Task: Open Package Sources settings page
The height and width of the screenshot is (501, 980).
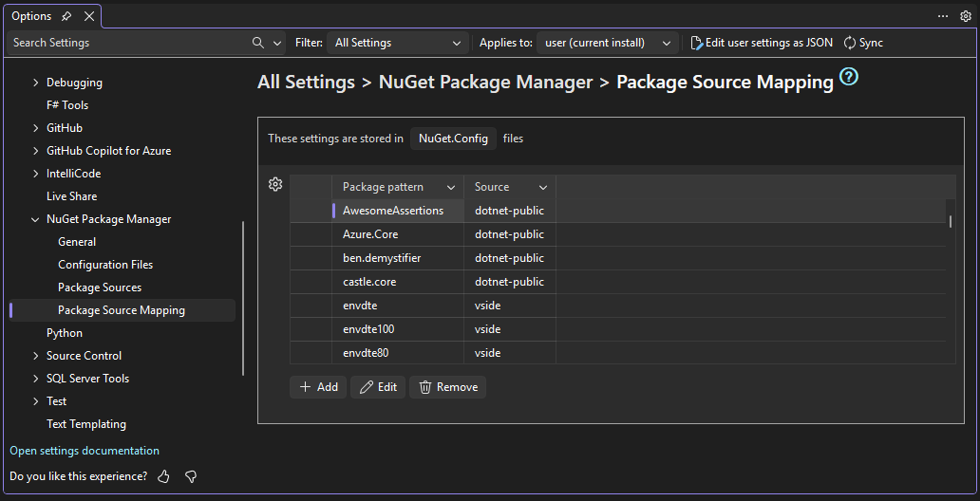Action: pyautogui.click(x=100, y=288)
